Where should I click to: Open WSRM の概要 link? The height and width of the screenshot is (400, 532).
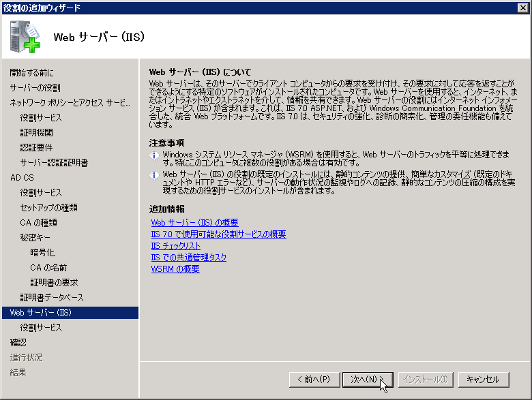(175, 268)
